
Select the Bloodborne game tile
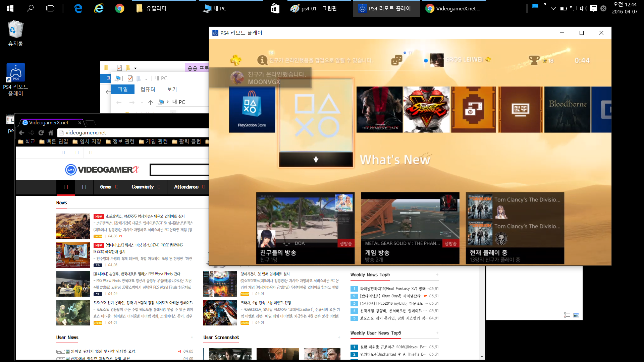(x=567, y=110)
